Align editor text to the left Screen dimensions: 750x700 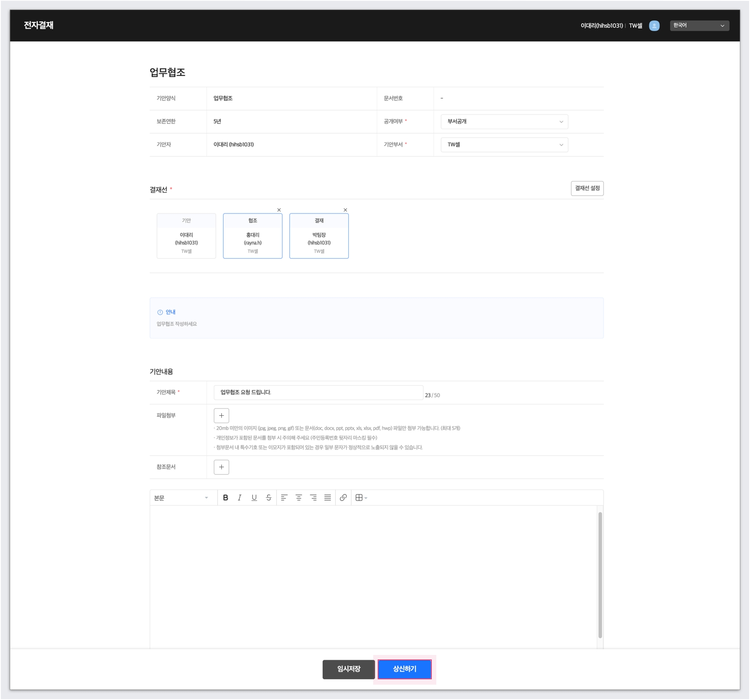pyautogui.click(x=284, y=498)
